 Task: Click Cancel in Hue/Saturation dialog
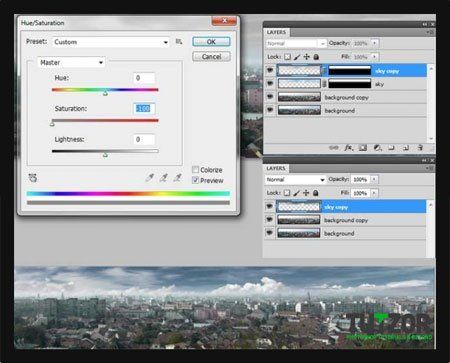click(211, 57)
